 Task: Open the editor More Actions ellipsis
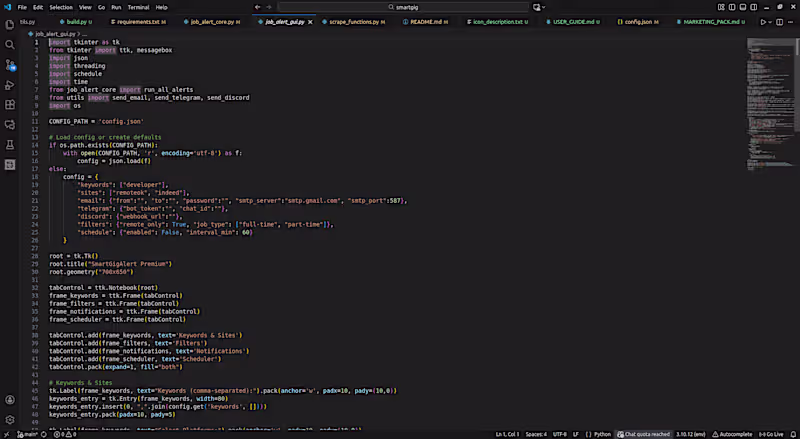click(791, 22)
